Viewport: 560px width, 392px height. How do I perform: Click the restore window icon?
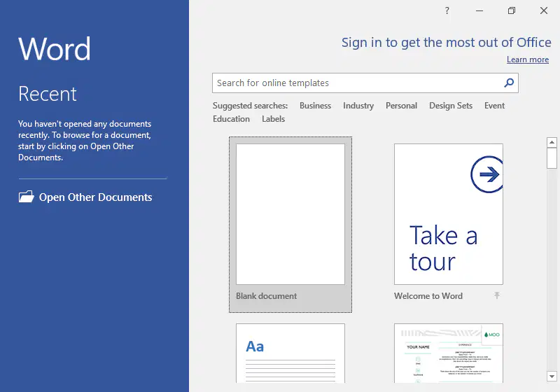click(x=512, y=10)
